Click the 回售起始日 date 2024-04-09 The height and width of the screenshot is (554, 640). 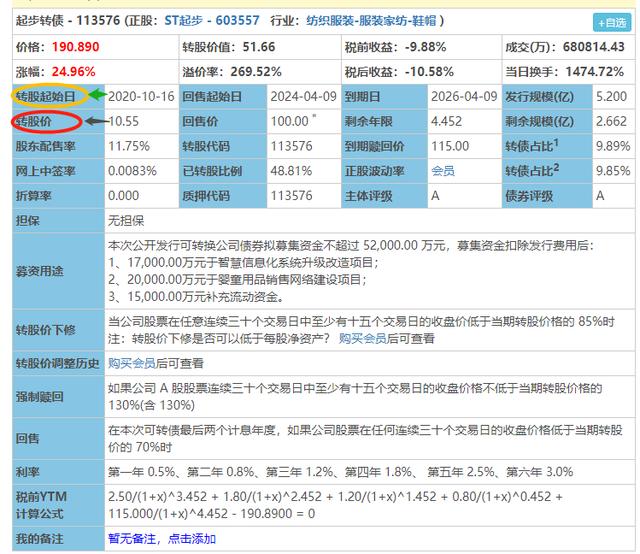[x=303, y=96]
